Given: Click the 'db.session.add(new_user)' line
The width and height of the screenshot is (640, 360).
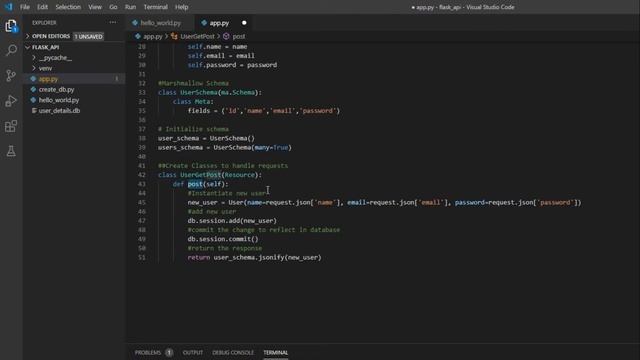Looking at the screenshot, I should [232, 221].
